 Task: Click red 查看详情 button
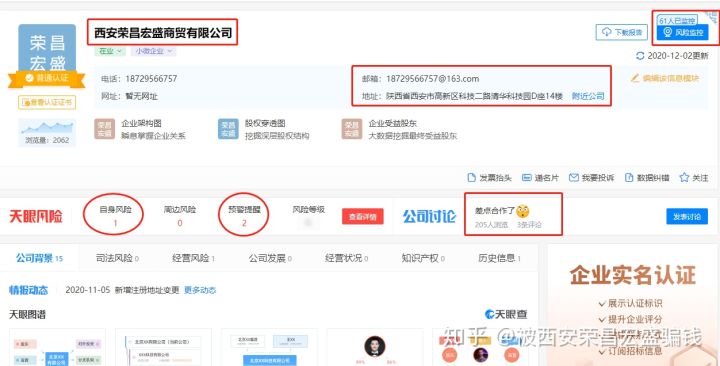point(362,216)
